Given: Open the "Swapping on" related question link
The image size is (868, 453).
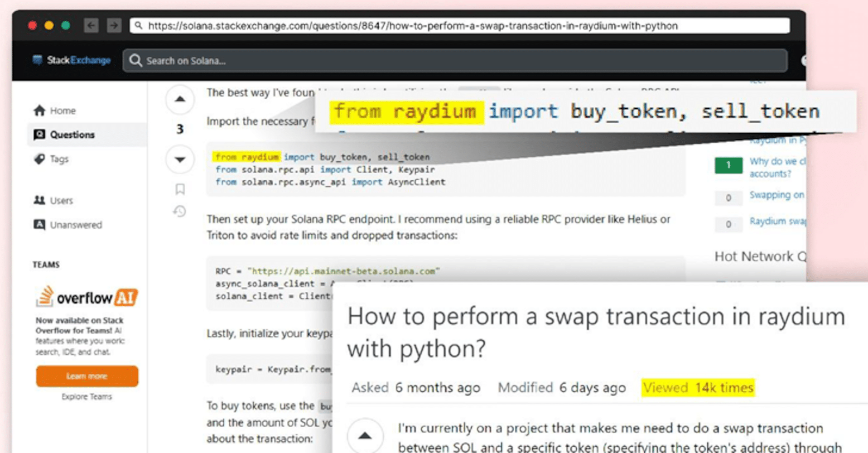Looking at the screenshot, I should tap(776, 195).
